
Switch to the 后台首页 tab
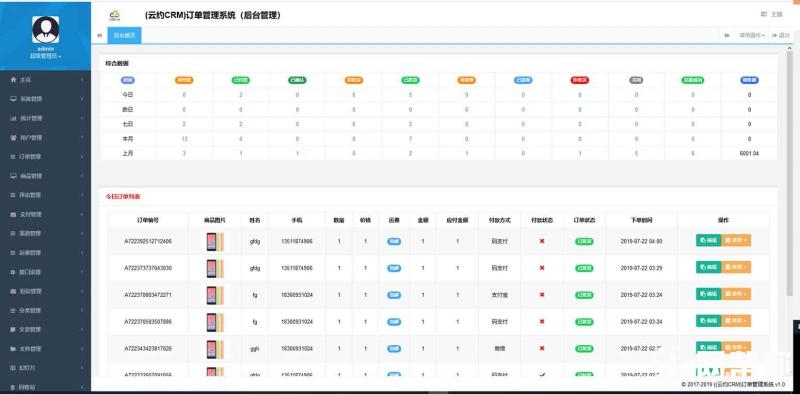(x=124, y=35)
